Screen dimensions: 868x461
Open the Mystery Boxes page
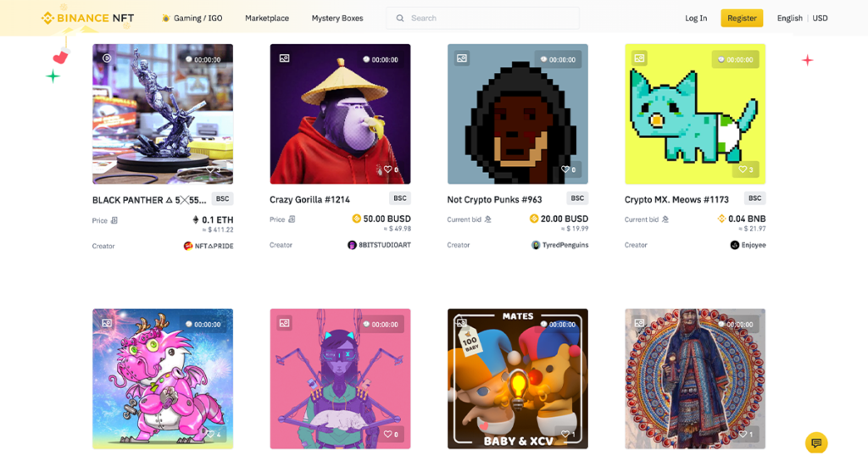pyautogui.click(x=337, y=19)
